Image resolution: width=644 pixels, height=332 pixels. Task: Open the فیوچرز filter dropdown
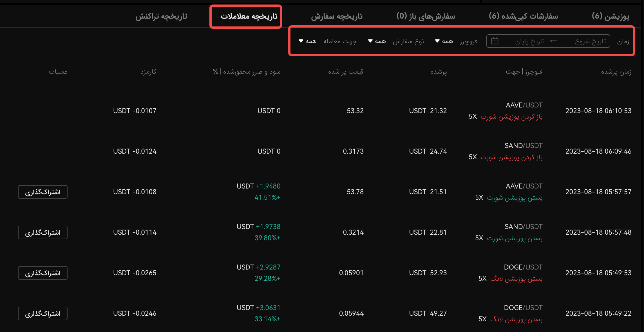(x=444, y=41)
